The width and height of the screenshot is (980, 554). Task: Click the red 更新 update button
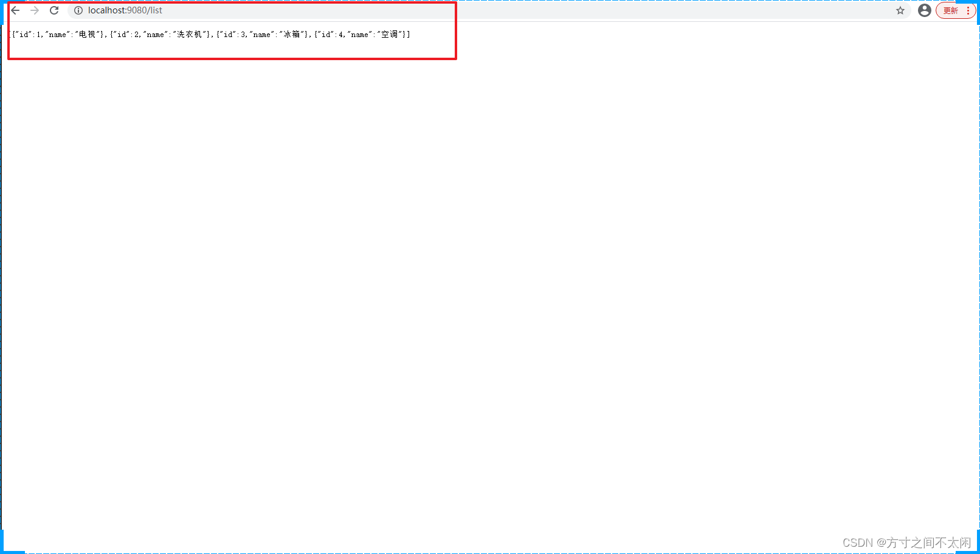[x=950, y=10]
